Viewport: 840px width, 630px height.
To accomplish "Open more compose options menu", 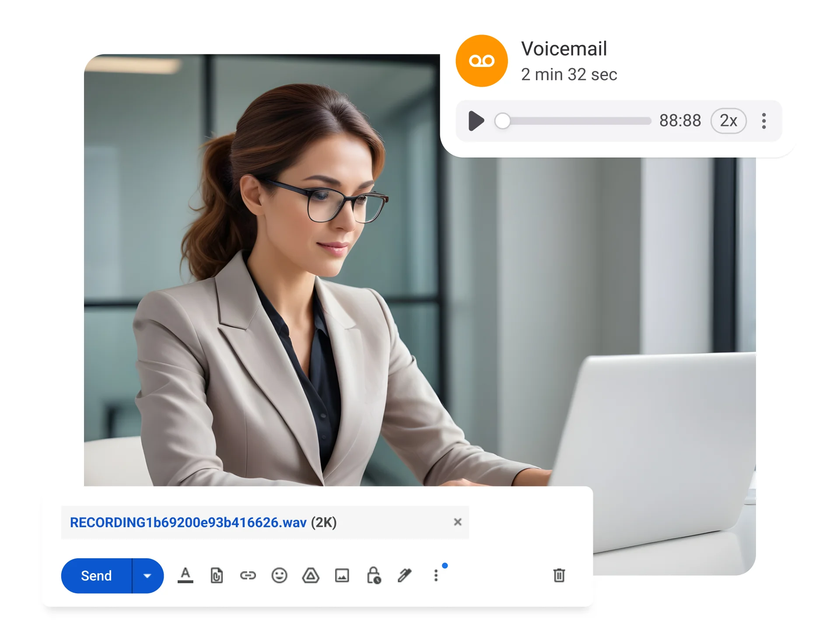I will click(x=436, y=575).
